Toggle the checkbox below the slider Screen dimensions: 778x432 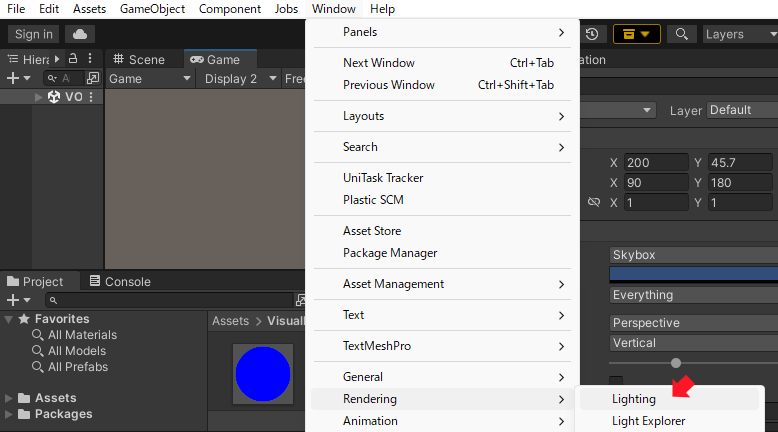coord(616,381)
